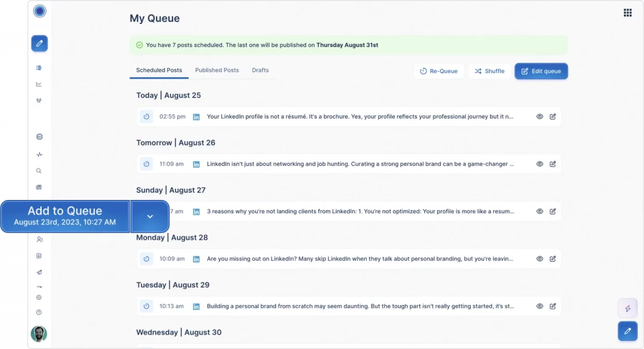Open the help question mark icon in sidebar

coord(39,313)
